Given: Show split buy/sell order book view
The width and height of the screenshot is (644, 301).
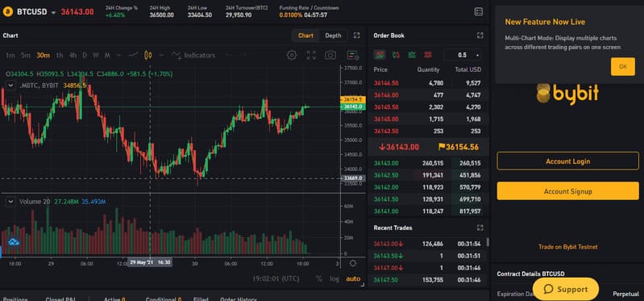Looking at the screenshot, I should tap(396, 55).
